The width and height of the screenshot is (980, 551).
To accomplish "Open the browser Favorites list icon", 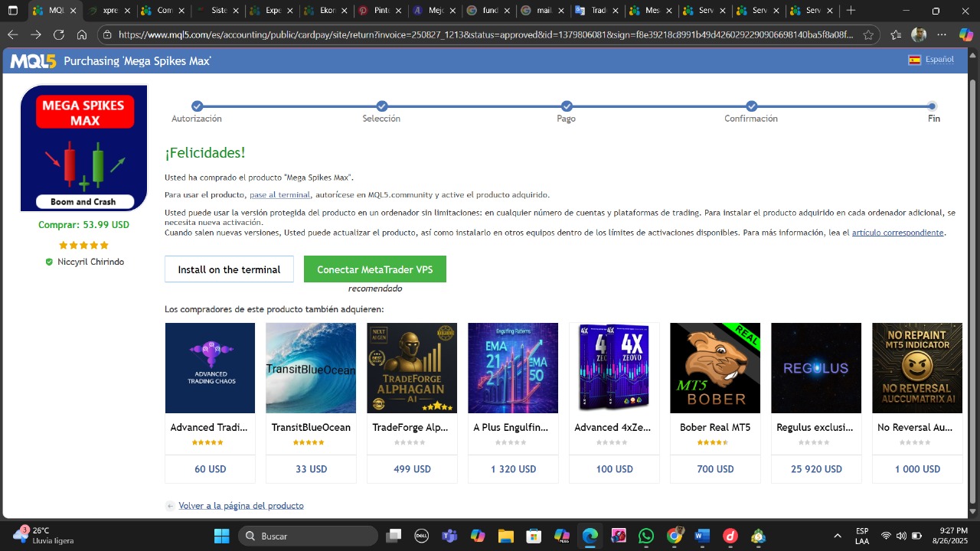I will point(896,35).
